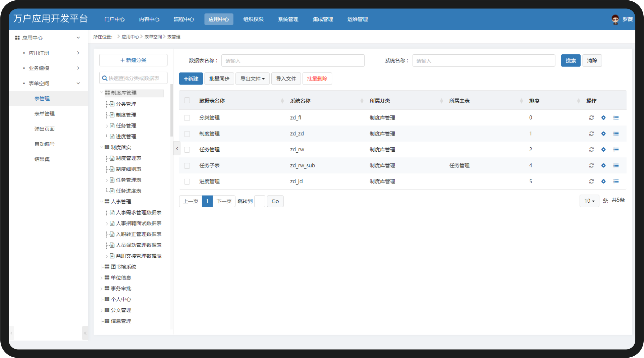Tick the checkbox for 分类管理 row
Image resolution: width=644 pixels, height=358 pixels.
[x=187, y=118]
